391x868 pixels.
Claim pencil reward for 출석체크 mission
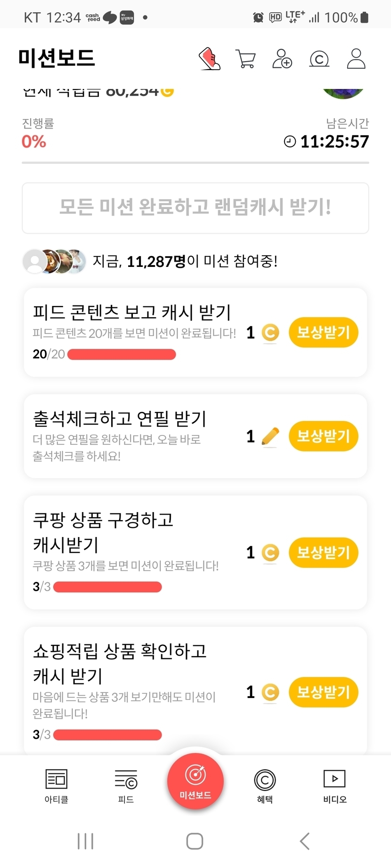323,436
